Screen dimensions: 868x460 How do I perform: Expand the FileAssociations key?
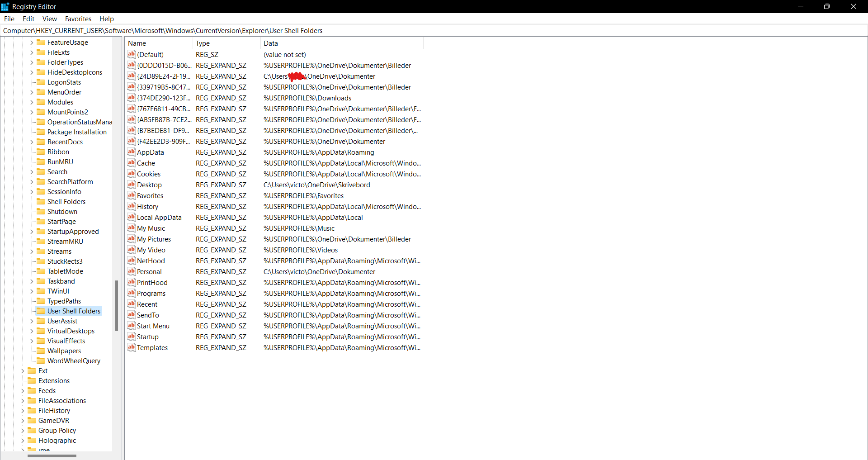coord(22,400)
